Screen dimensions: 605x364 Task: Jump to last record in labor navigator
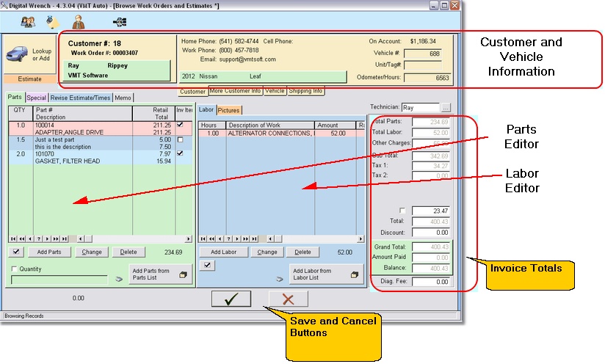click(254, 239)
